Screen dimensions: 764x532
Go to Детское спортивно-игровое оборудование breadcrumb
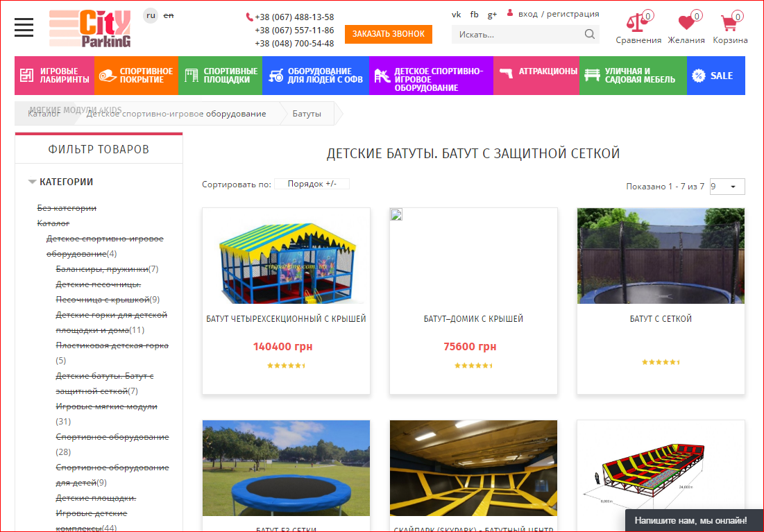click(176, 114)
